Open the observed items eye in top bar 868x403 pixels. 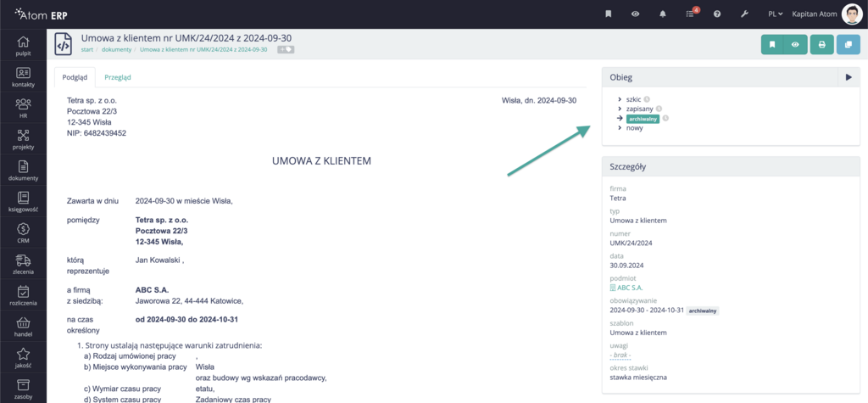(x=636, y=14)
